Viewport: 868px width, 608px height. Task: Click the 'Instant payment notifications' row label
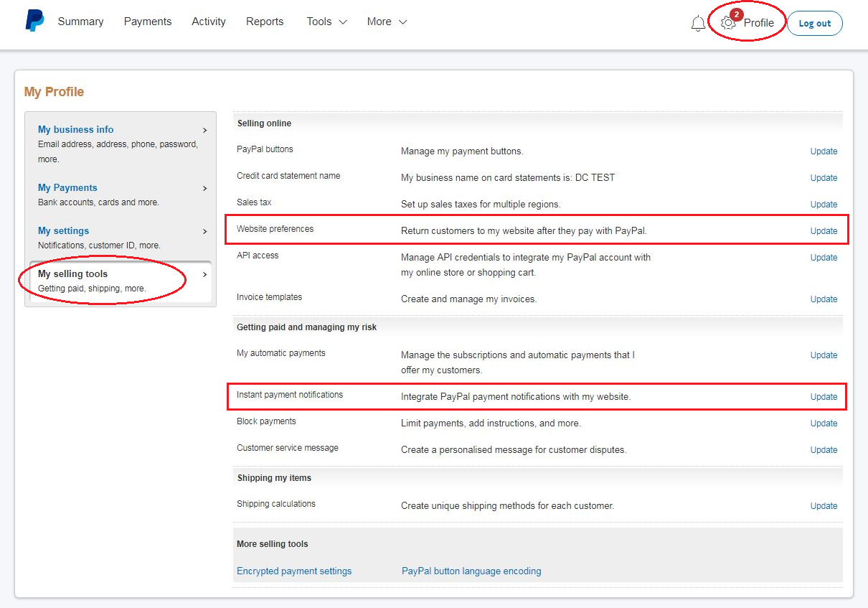(x=290, y=395)
